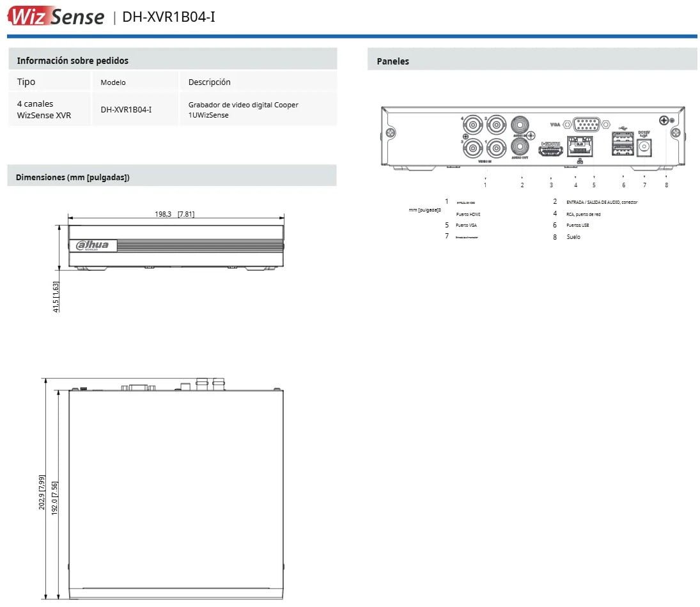This screenshot has width=700, height=607.
Task: Click the 'Suelo' legend entry
Action: pyautogui.click(x=573, y=237)
